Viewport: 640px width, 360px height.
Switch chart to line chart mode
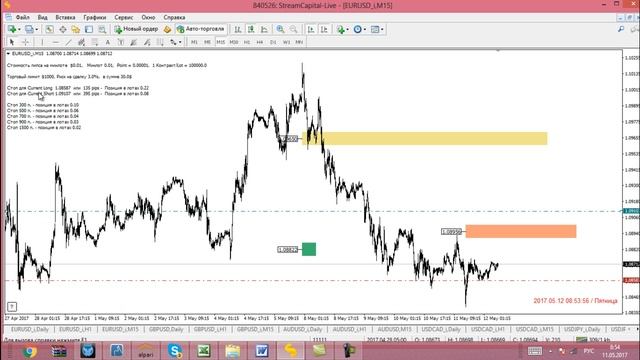(264, 29)
